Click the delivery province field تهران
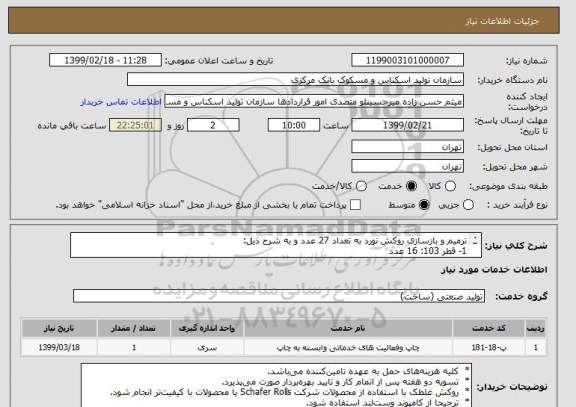The image size is (576, 407). coord(407,147)
